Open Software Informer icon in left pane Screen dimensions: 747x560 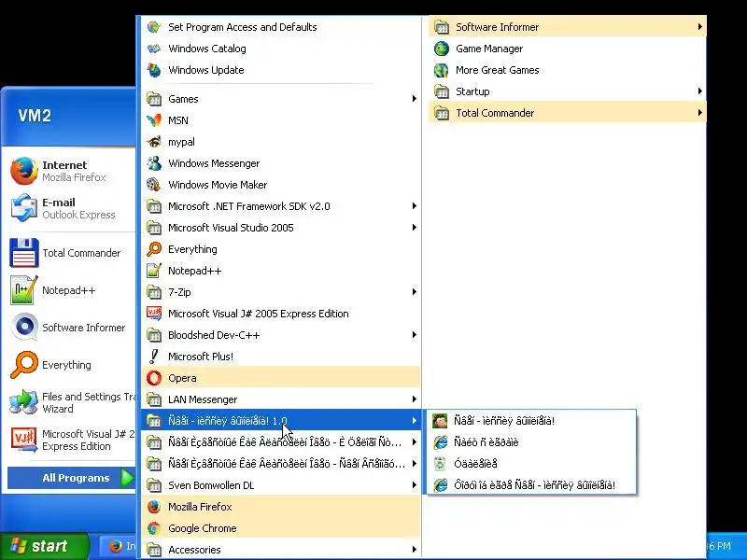24,328
